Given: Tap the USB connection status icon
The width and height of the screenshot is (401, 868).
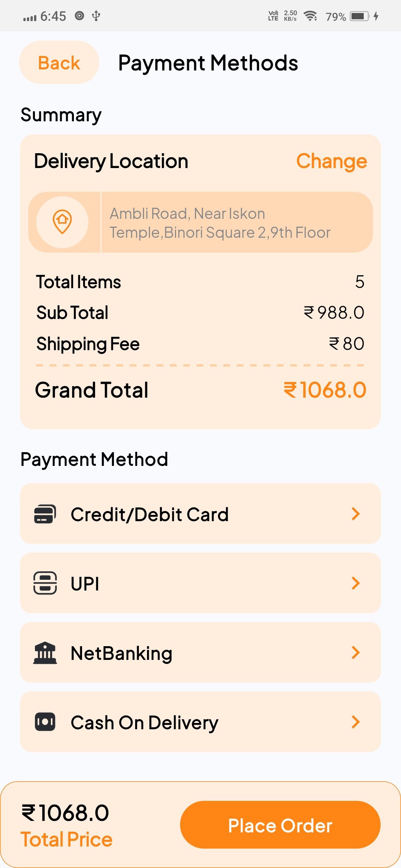Looking at the screenshot, I should click(x=96, y=16).
